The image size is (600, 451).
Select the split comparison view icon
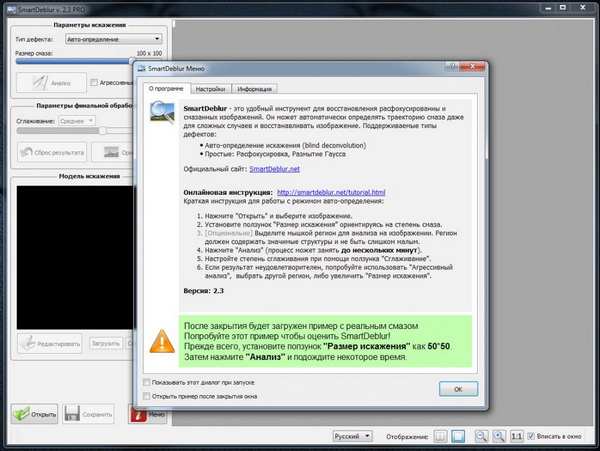(438, 437)
